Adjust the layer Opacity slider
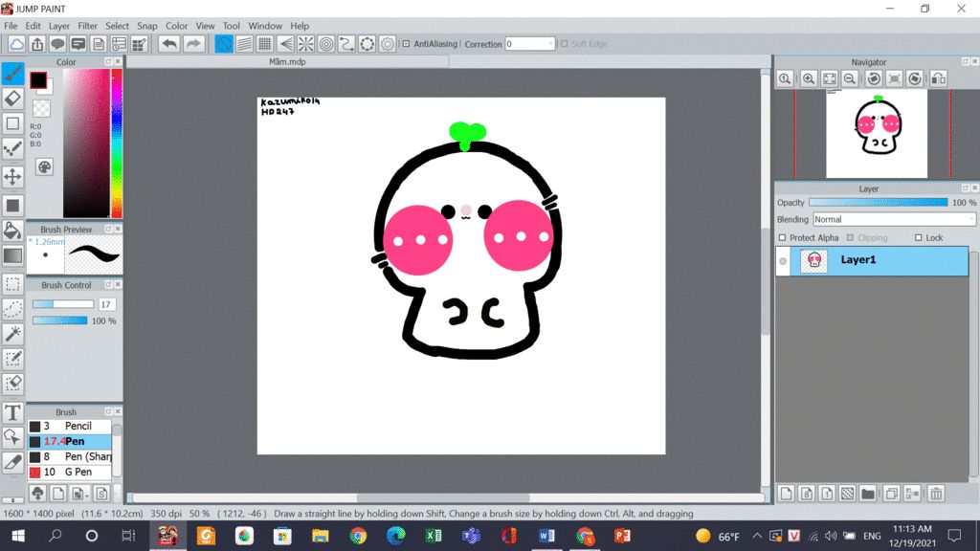Viewport: 980px width, 551px height. [879, 203]
